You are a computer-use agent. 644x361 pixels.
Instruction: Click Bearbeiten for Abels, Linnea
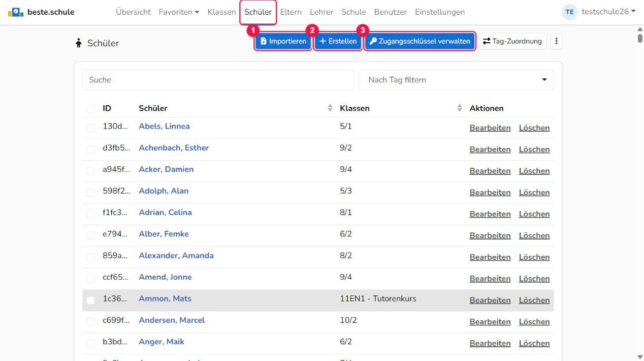(490, 128)
